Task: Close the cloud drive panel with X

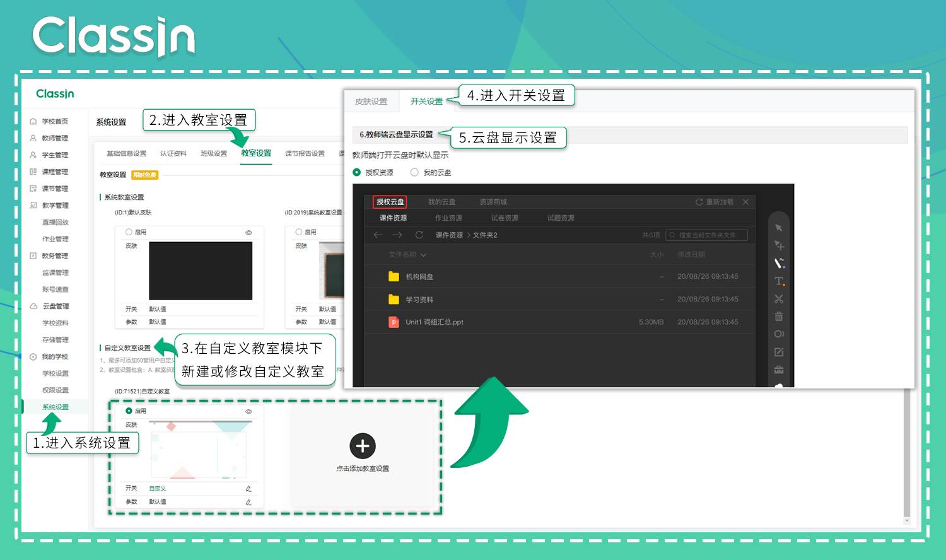Action: tap(745, 202)
